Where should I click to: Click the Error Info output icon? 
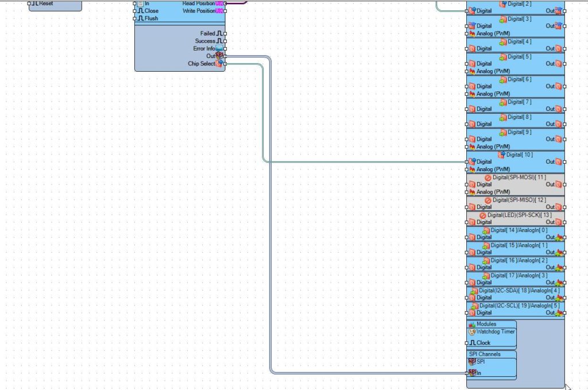219,48
